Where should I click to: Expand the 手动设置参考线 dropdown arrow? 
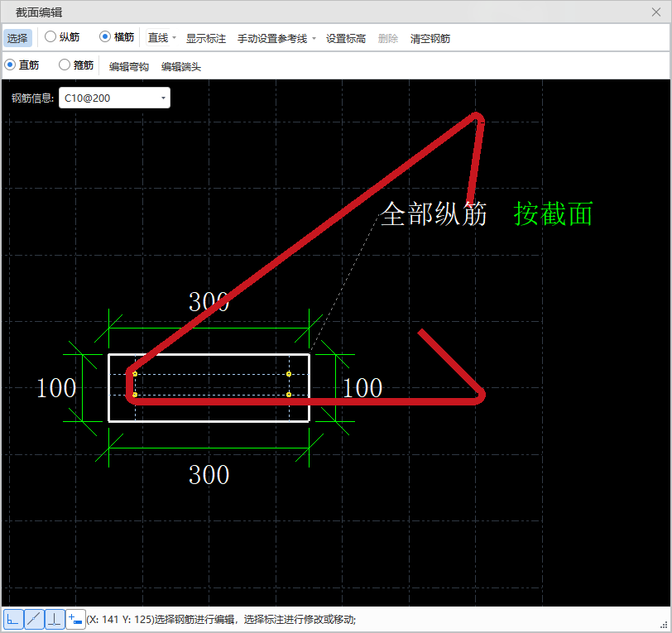coord(314,39)
